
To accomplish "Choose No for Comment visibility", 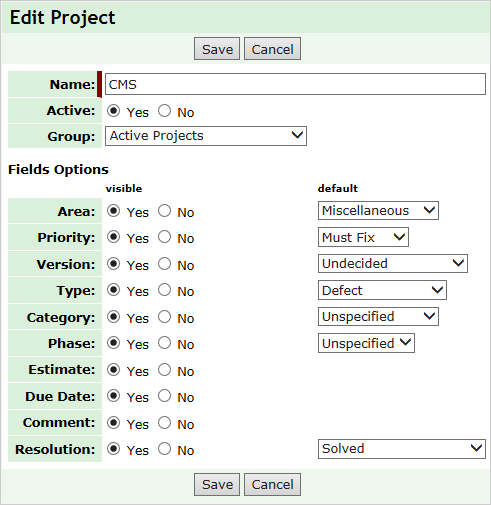I will (x=164, y=423).
